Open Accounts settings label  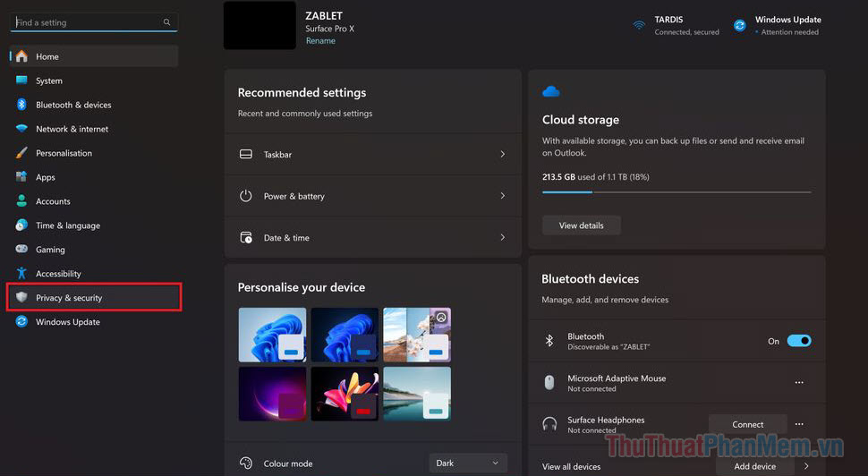(53, 201)
